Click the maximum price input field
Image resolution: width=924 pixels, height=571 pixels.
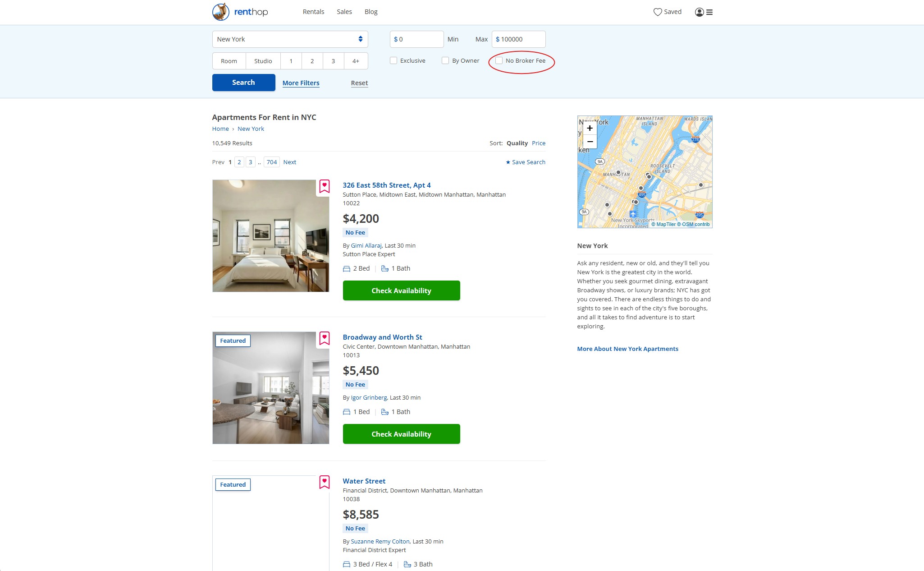pos(519,39)
